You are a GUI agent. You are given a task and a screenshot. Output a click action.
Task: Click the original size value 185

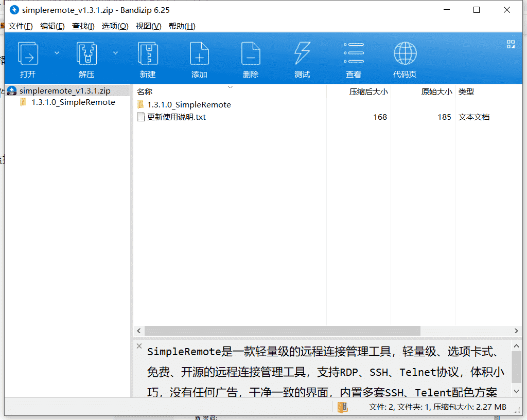click(x=444, y=117)
